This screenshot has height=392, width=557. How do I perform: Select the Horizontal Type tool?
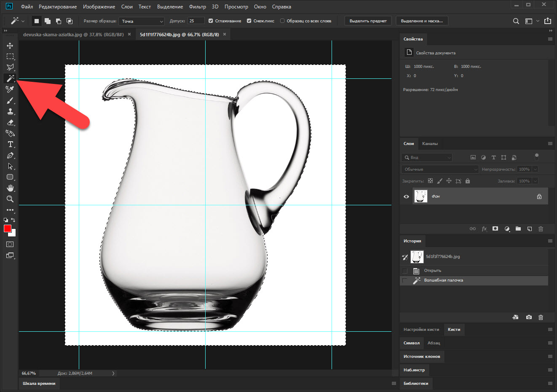coord(10,144)
